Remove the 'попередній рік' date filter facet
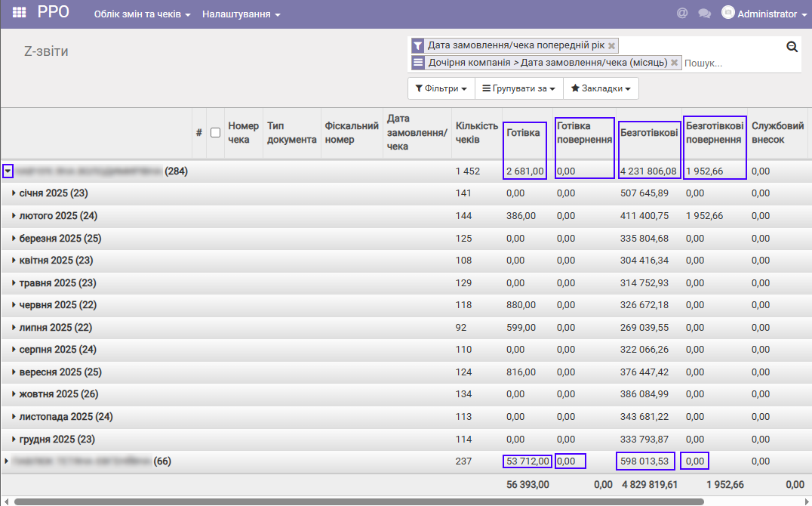Viewport: 812px width, 506px height. [x=612, y=45]
